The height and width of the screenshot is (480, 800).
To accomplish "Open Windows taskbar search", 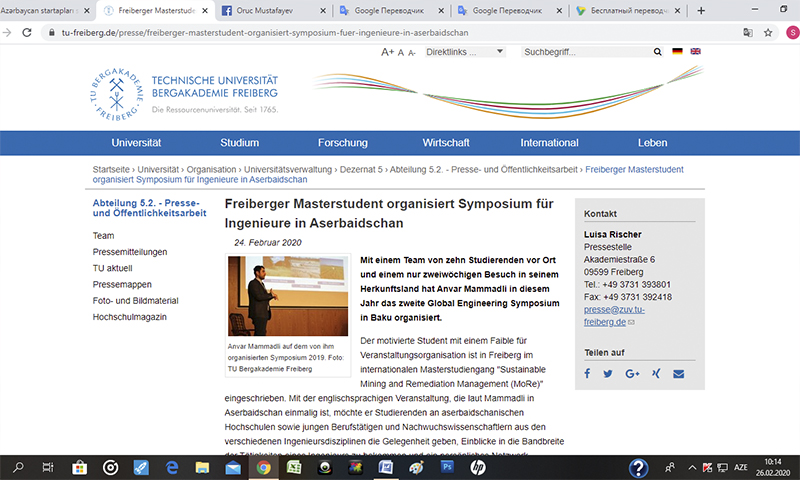I will click(x=18, y=467).
